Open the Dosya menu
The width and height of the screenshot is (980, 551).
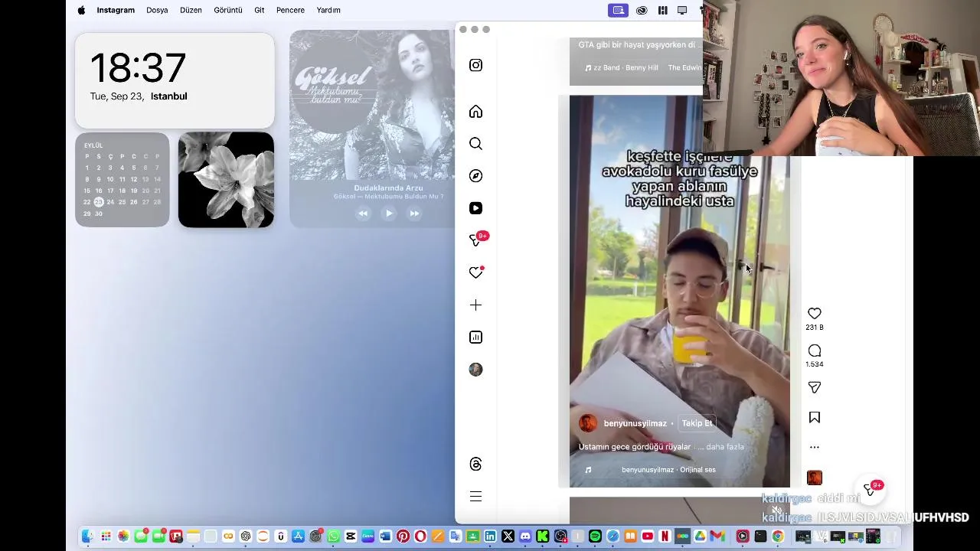(x=157, y=10)
